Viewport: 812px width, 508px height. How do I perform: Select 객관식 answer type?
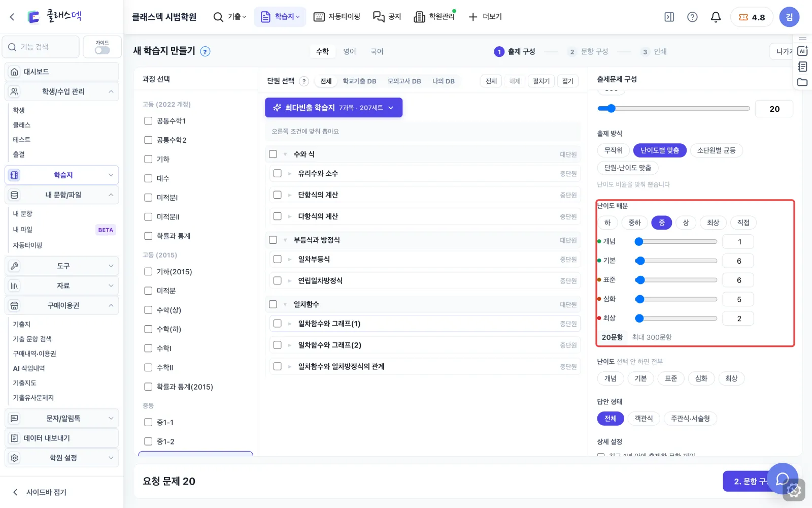click(x=644, y=419)
